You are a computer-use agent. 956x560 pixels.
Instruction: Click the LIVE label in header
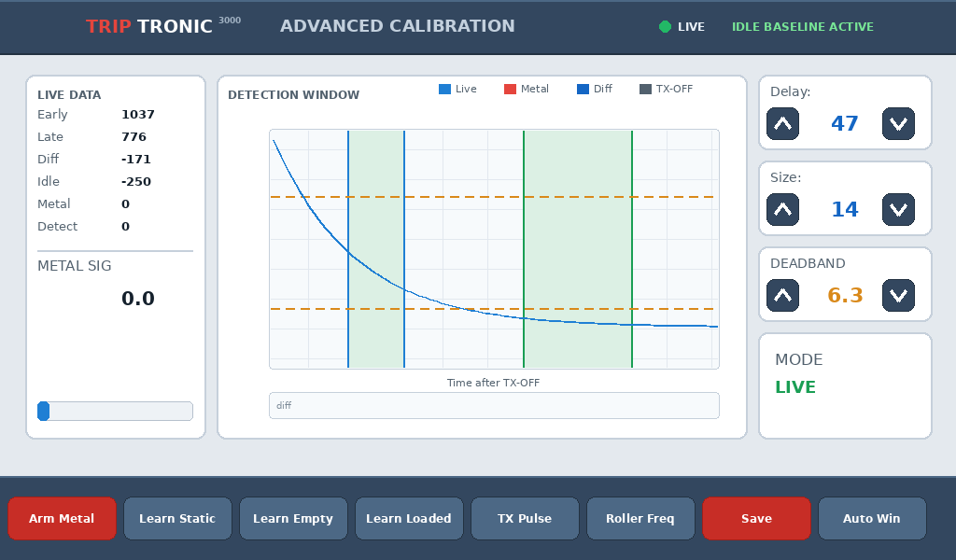tap(692, 27)
